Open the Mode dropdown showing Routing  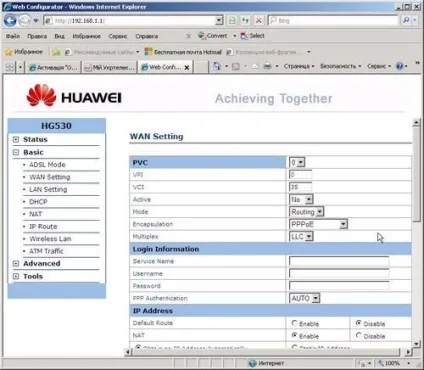pyautogui.click(x=306, y=212)
